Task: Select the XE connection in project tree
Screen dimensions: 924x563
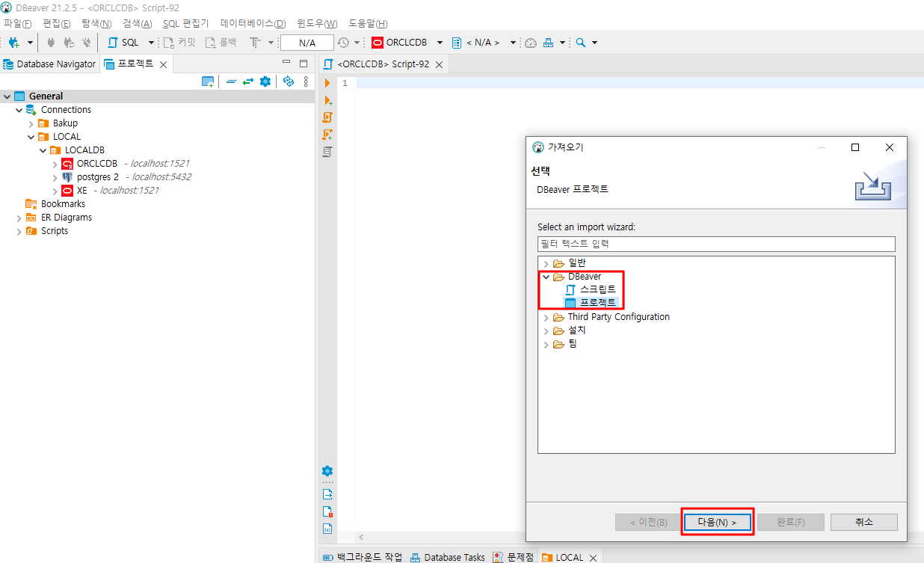Action: click(x=81, y=191)
